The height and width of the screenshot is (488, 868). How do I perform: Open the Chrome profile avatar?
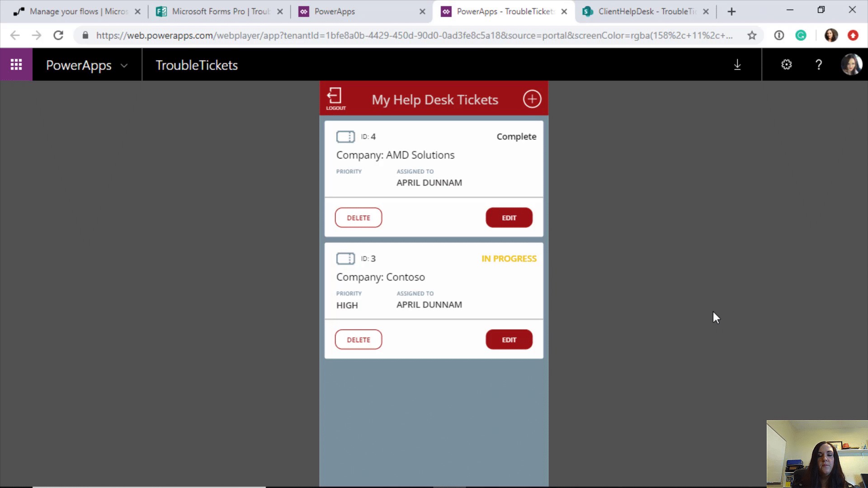coord(831,35)
